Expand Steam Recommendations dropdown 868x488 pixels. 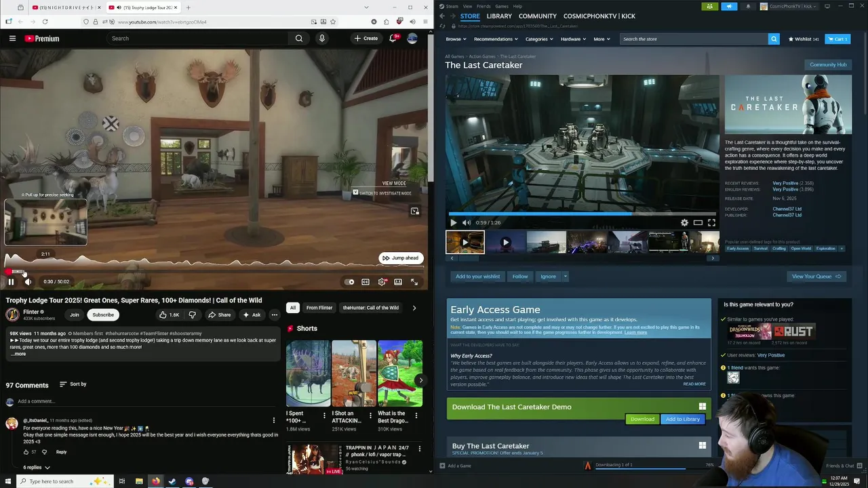[x=496, y=39]
